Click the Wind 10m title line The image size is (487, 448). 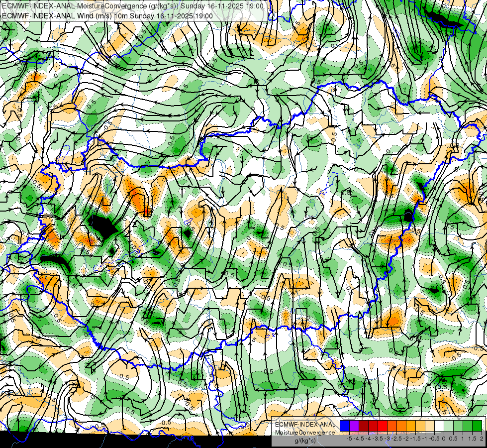[107, 16]
